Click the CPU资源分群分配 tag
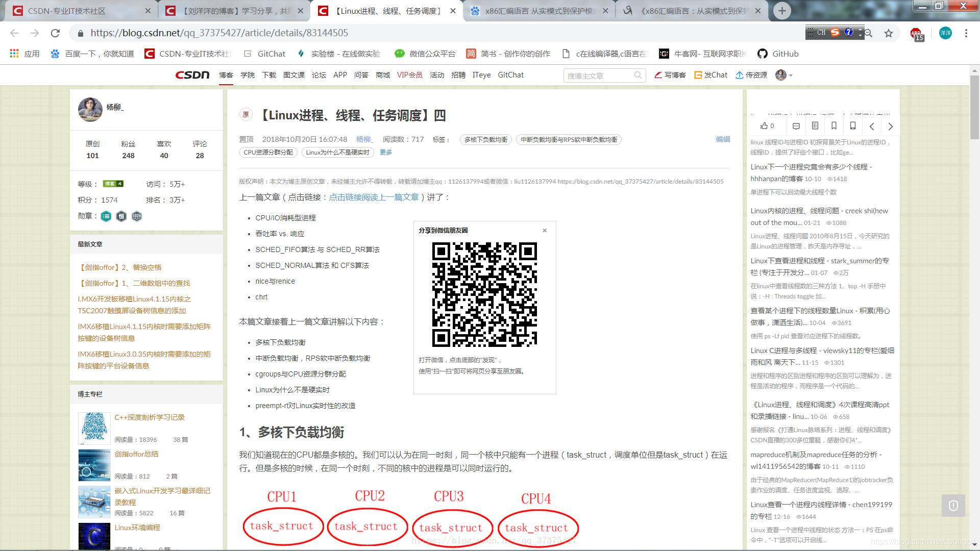This screenshot has height=551, width=980. [x=268, y=152]
